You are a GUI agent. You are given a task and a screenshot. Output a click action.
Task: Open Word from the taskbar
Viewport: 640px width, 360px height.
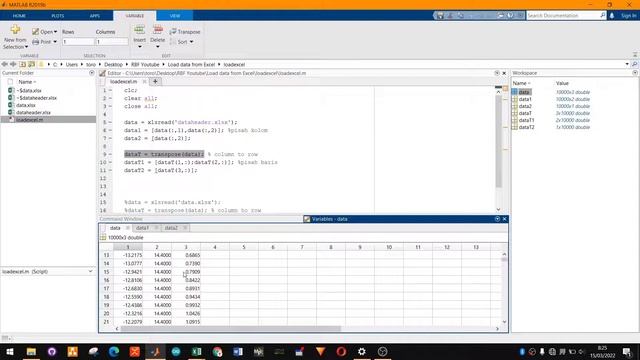coord(238,351)
